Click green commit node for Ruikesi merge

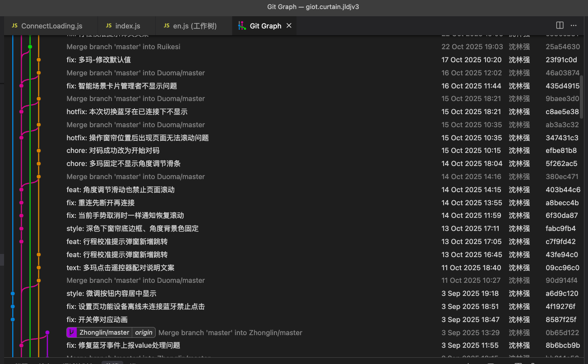pos(30,46)
